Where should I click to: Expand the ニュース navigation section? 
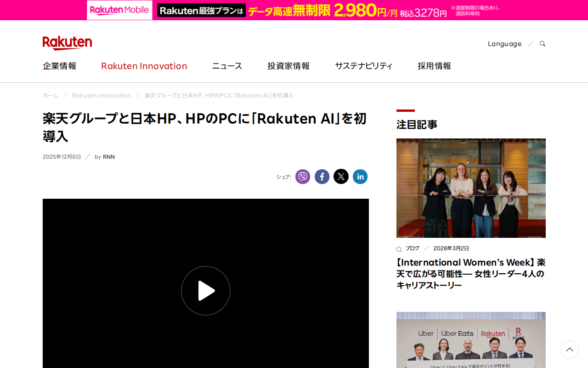point(226,65)
